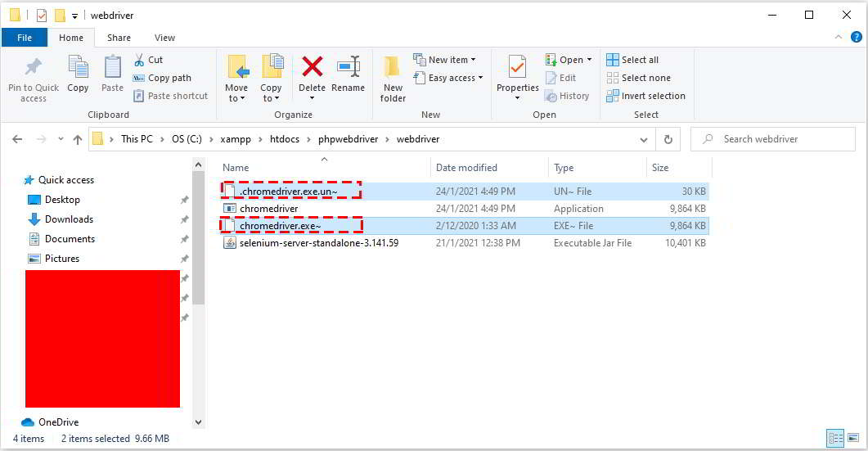Click the History command
868x451 pixels.
567,96
